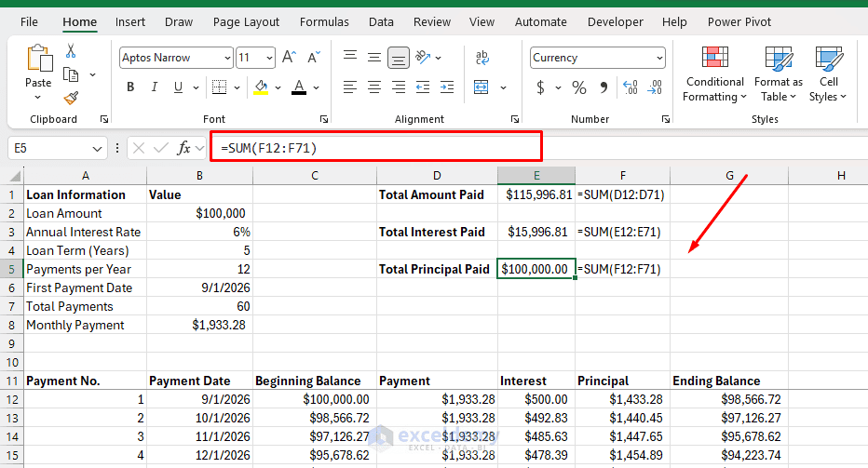
Task: Align text right
Action: (399, 87)
